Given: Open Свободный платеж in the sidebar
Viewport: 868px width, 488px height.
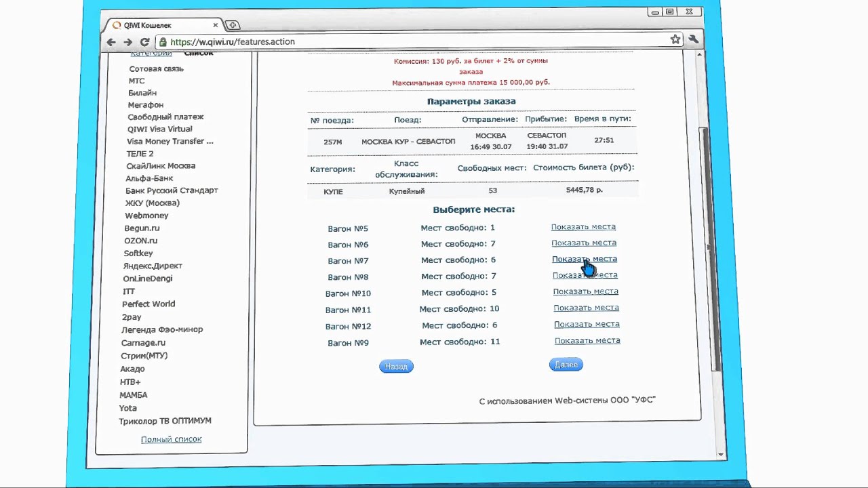Looking at the screenshot, I should 165,117.
